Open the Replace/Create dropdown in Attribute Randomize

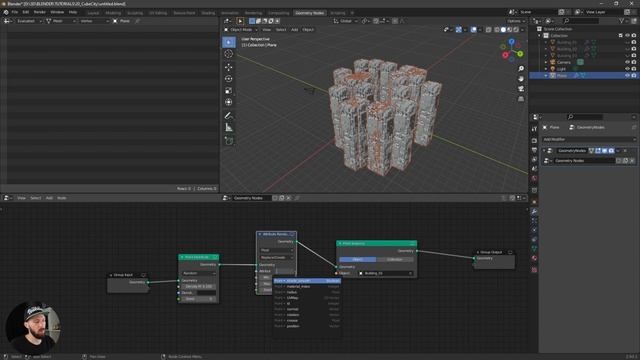[x=276, y=258]
